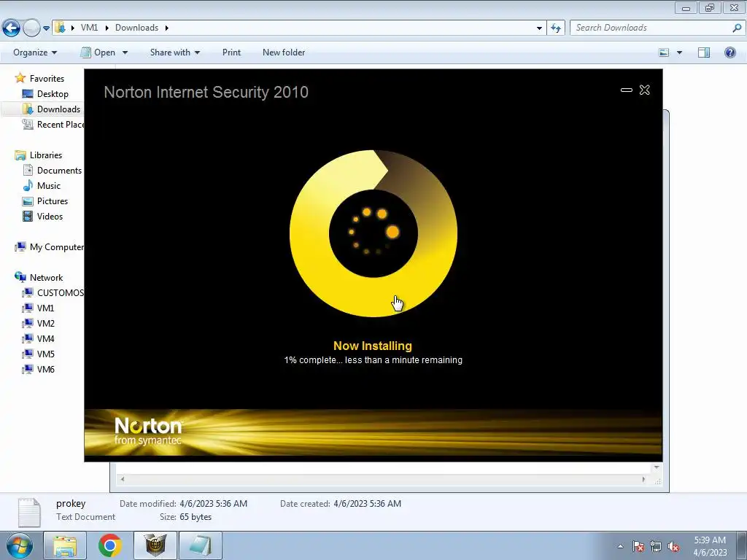Select My Computer in navigation pane
The image size is (747, 560).
point(57,247)
